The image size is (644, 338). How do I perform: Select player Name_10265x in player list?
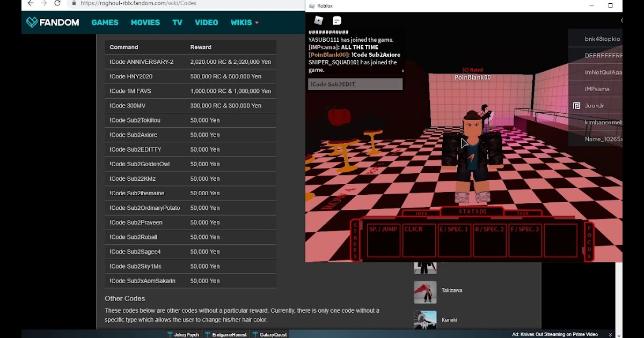pos(603,139)
